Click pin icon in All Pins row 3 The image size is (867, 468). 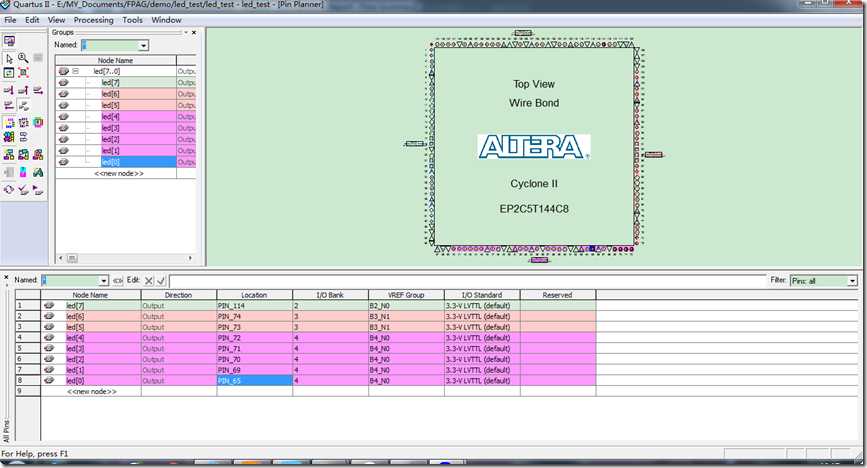pos(49,326)
